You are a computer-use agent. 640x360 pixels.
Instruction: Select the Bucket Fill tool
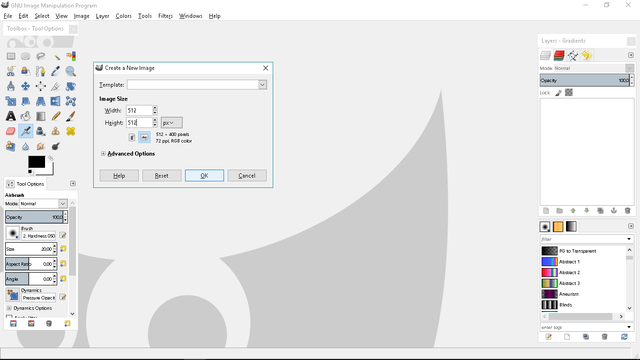(26, 116)
